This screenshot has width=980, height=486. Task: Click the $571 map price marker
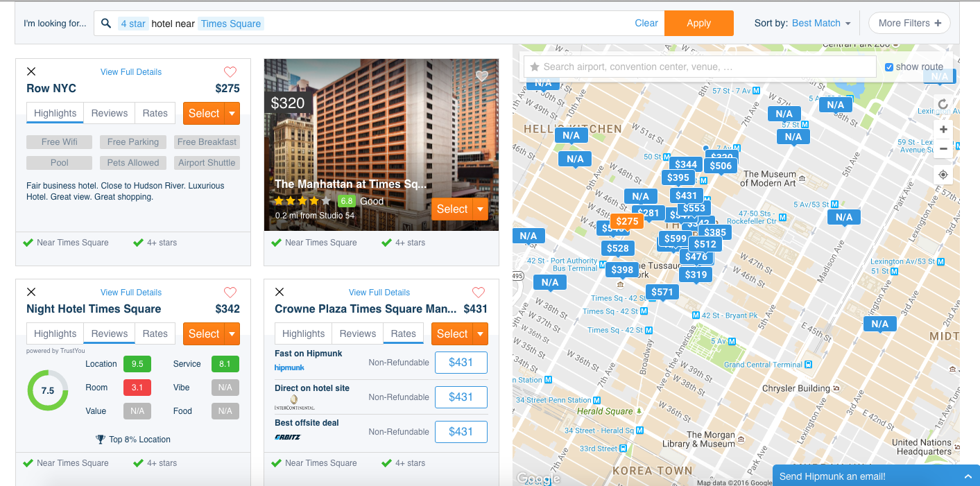(662, 292)
